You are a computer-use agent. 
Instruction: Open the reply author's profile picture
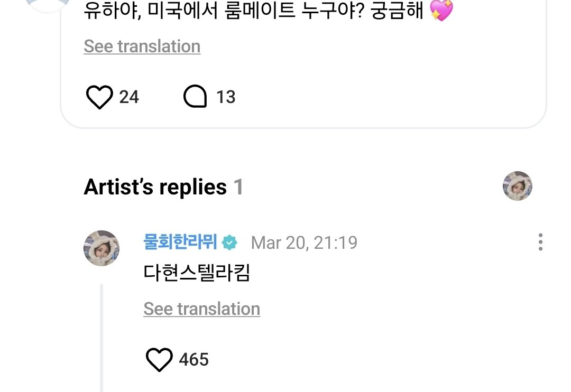tap(102, 248)
